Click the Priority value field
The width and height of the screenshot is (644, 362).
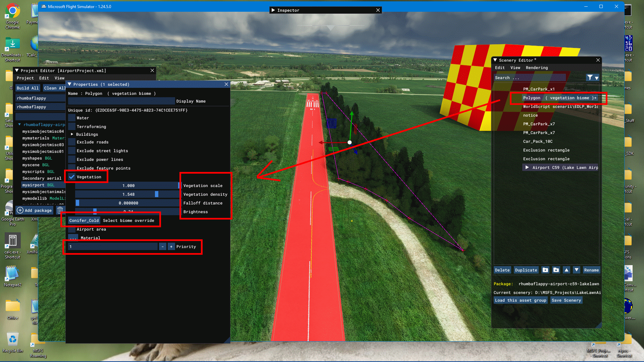113,247
